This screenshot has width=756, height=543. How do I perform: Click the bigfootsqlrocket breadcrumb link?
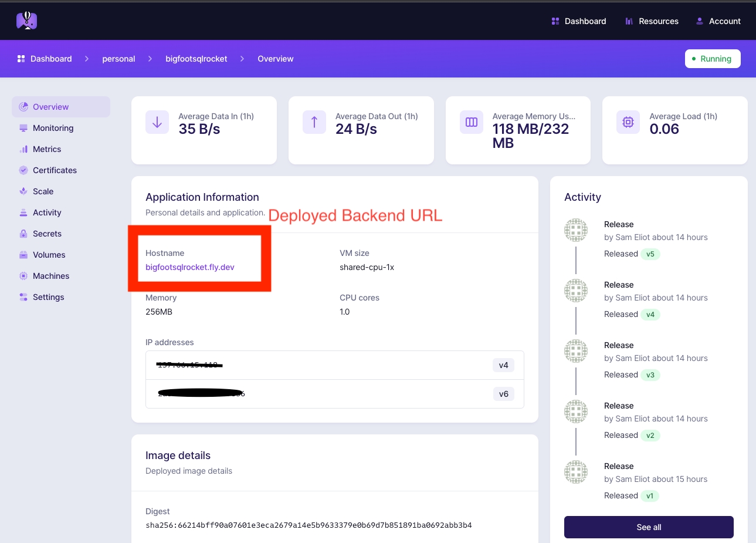196,59
